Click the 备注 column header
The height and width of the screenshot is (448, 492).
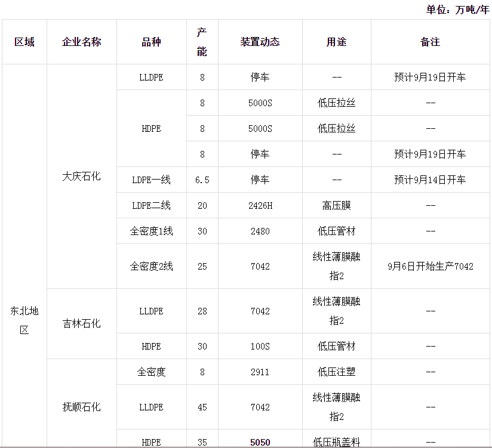point(430,42)
